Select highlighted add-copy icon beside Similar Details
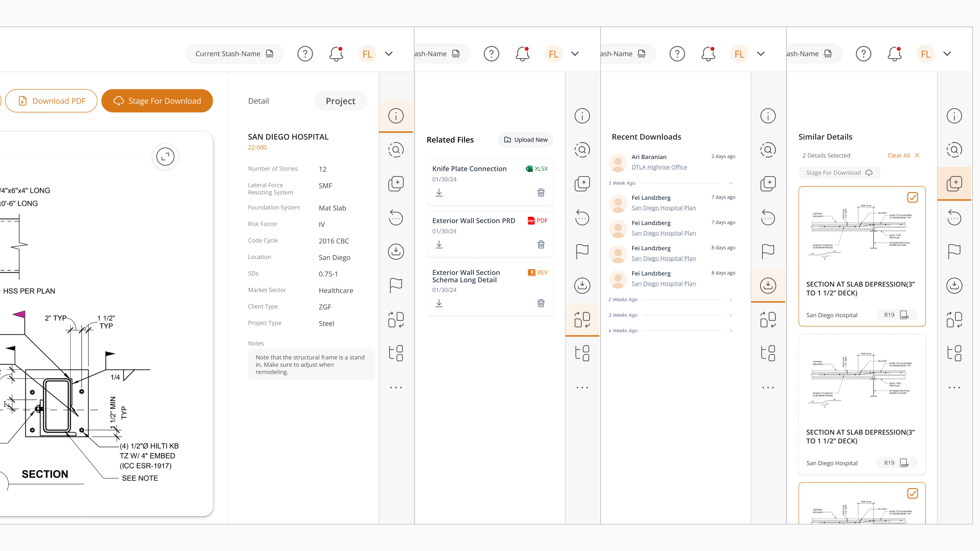Screen dimensions: 980x551 (x=954, y=184)
